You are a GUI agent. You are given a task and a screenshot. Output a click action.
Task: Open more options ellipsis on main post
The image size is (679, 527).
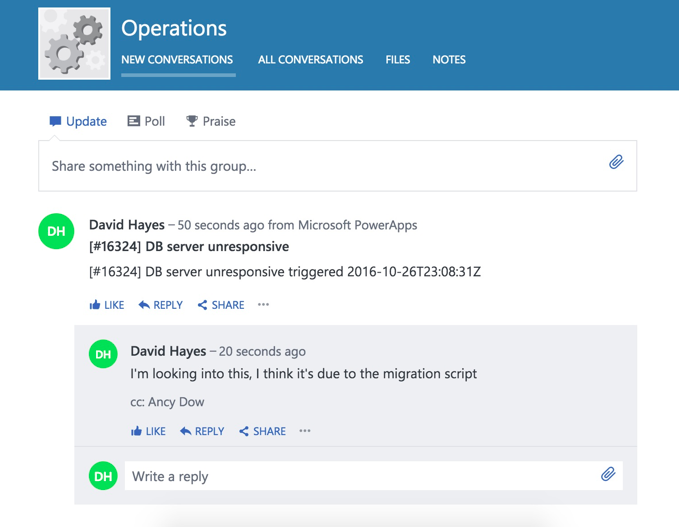pos(263,305)
